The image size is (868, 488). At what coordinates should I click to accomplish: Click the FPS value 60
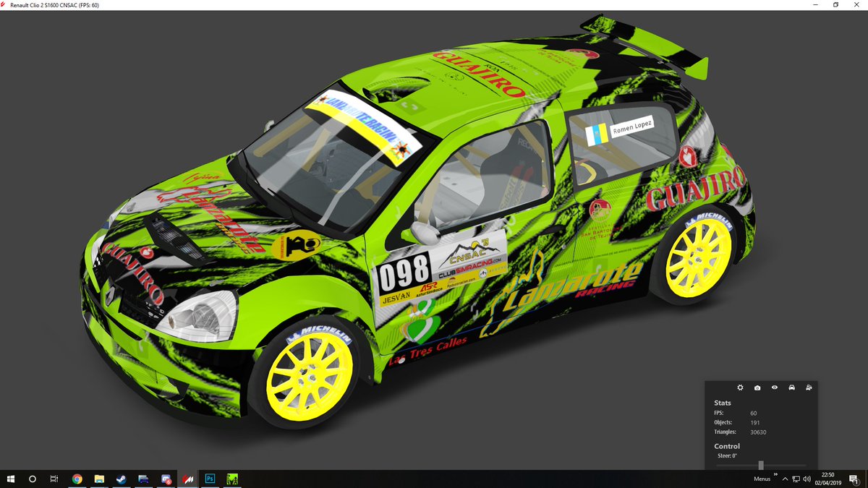click(754, 413)
